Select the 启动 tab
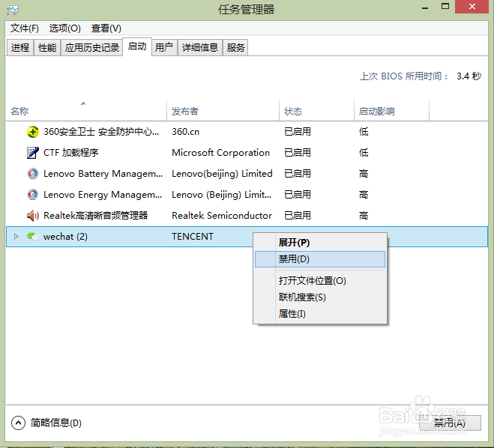494x448 pixels. point(137,46)
